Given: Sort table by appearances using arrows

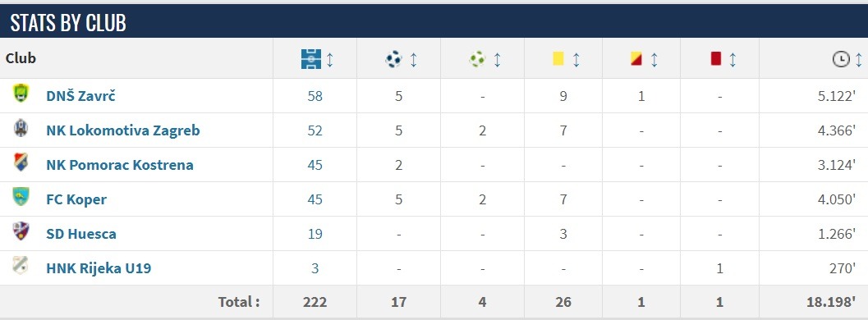Looking at the screenshot, I should point(330,59).
